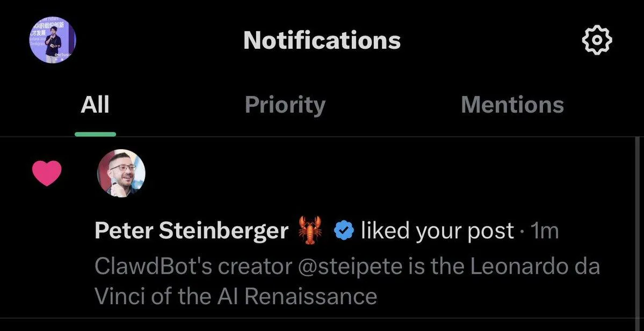Select the All notifications tab
The width and height of the screenshot is (644, 331).
tap(96, 105)
